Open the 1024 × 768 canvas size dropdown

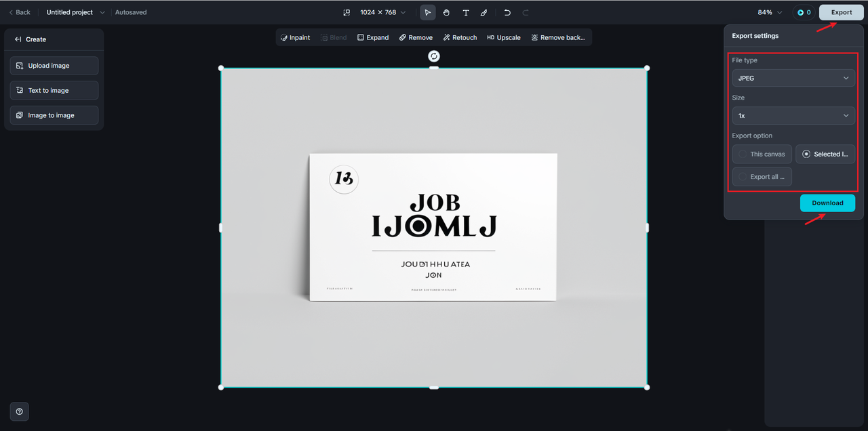[x=383, y=12]
